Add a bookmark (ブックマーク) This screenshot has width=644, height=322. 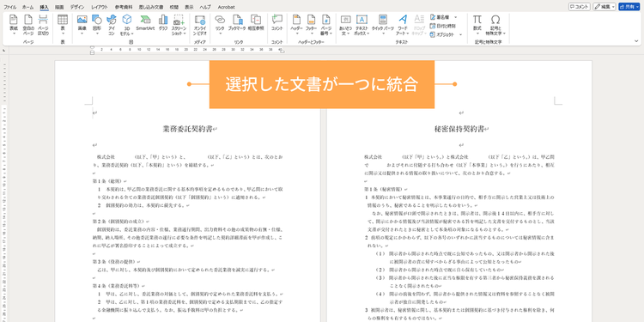(237, 22)
